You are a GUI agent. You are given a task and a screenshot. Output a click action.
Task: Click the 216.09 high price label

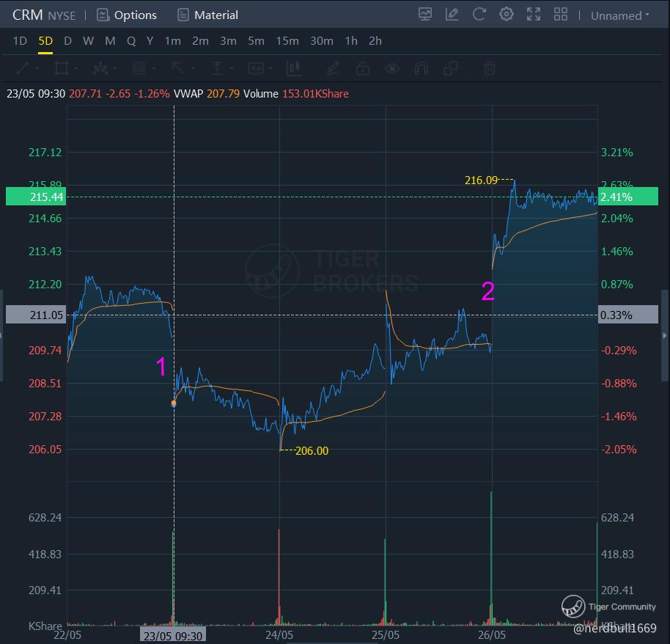[x=481, y=180]
